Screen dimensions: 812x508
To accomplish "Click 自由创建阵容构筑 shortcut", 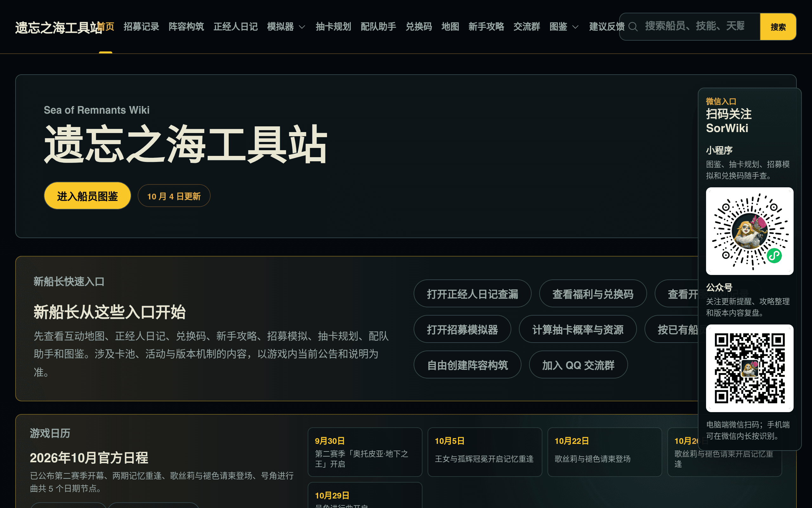I will 468,365.
